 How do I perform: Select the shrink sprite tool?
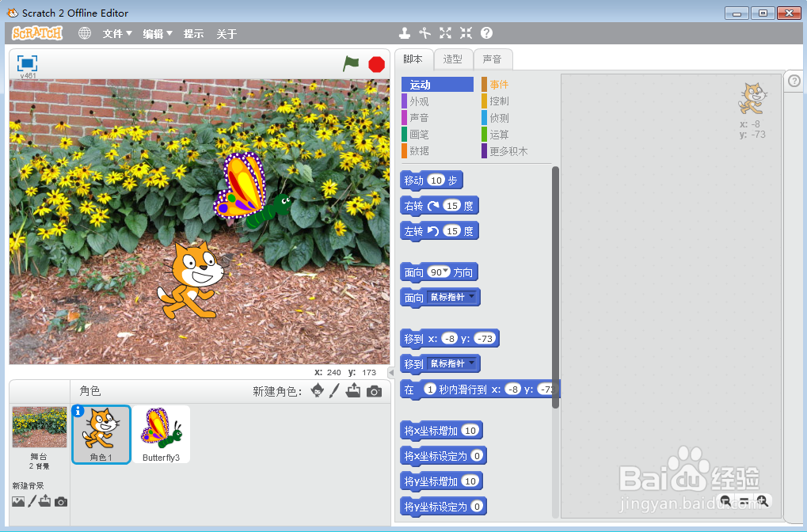466,33
